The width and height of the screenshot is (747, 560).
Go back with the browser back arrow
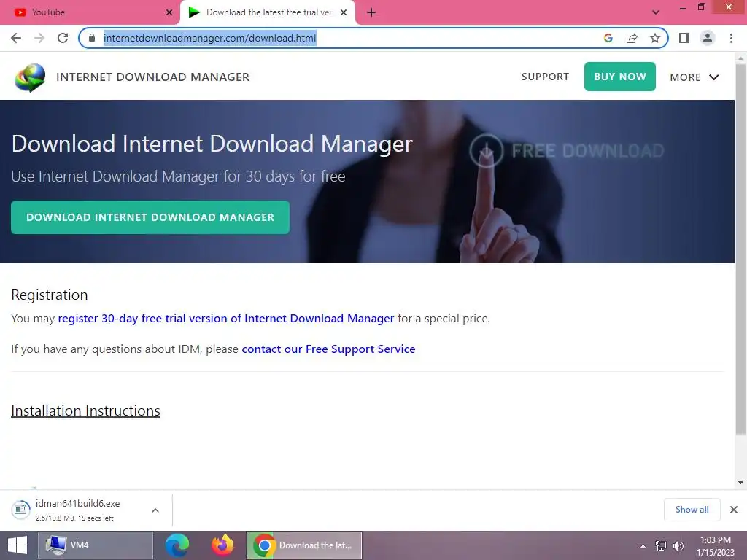point(16,38)
